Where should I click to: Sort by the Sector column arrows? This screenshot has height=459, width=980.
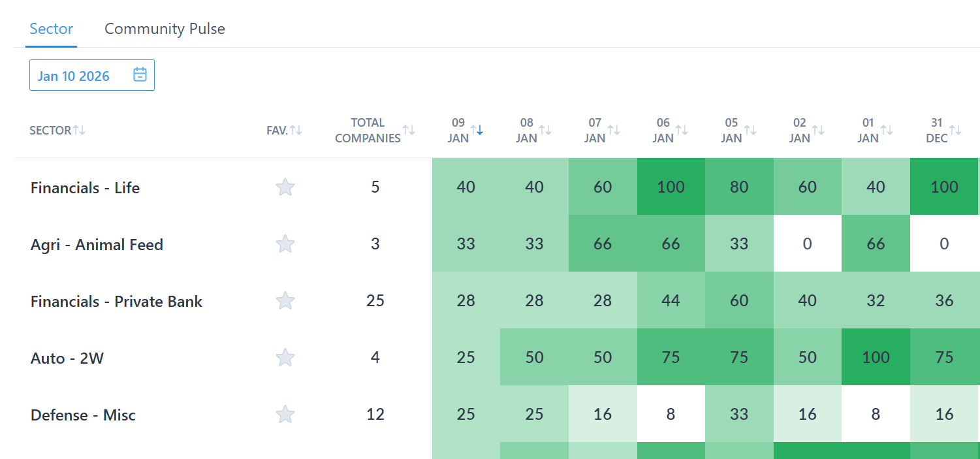[79, 130]
